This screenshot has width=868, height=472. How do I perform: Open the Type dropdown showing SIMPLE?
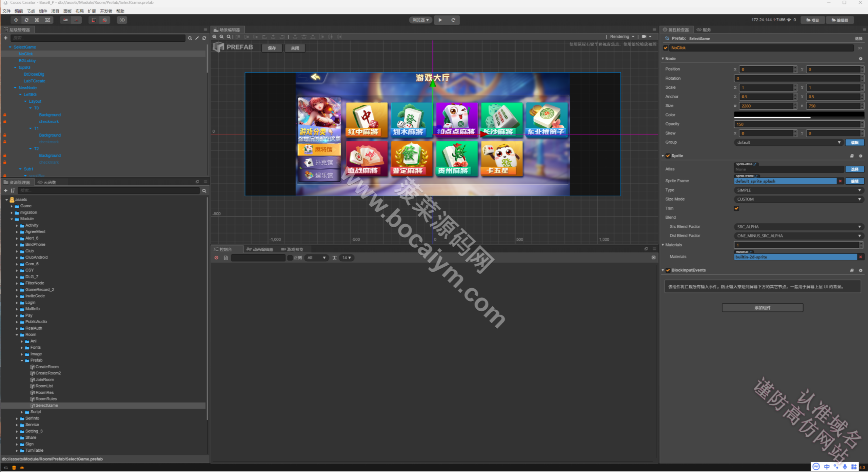[x=798, y=190]
